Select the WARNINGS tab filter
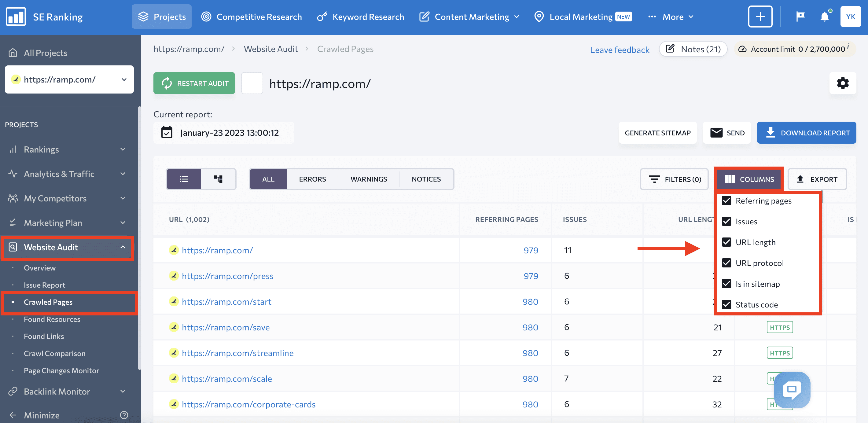The height and width of the screenshot is (423, 868). tap(369, 179)
